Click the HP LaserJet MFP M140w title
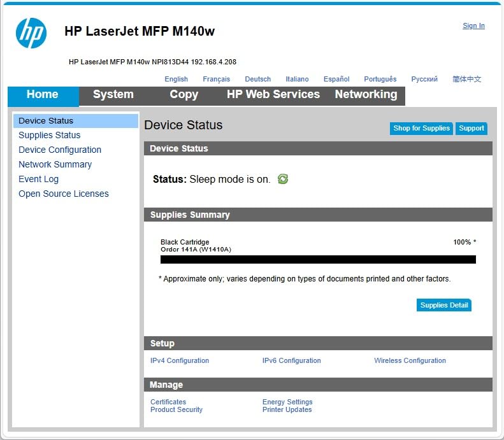 tap(140, 31)
